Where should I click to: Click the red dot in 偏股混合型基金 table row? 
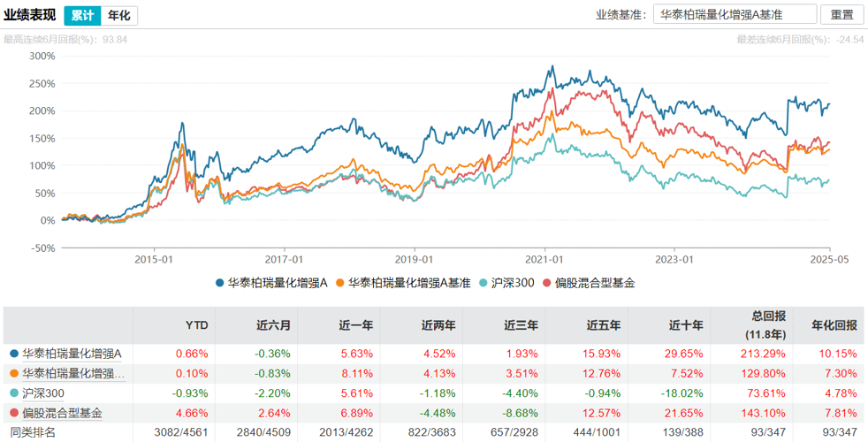click(13, 412)
